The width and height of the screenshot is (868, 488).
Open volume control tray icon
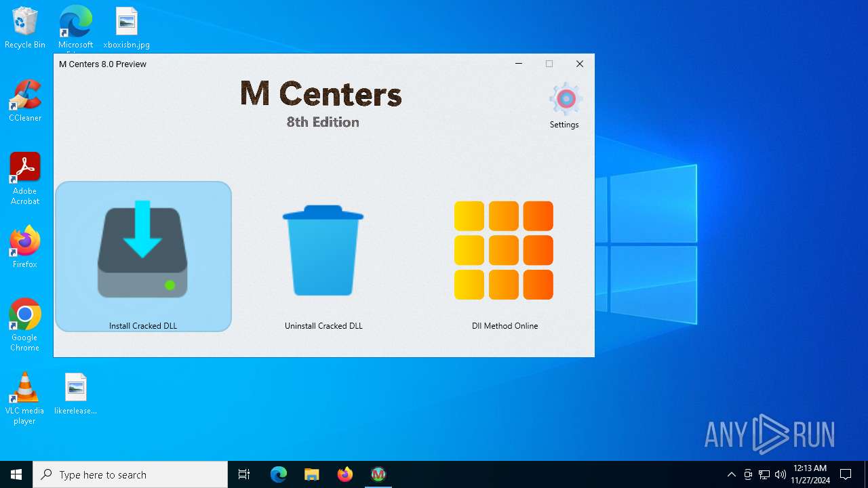tap(781, 474)
